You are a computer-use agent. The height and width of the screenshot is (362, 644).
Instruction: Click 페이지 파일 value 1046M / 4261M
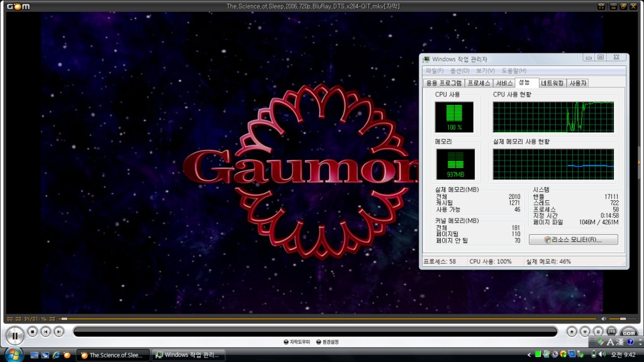[599, 222]
